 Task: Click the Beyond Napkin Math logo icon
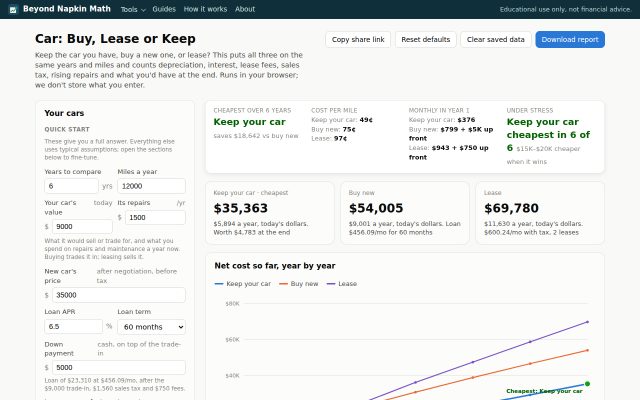(13, 9)
